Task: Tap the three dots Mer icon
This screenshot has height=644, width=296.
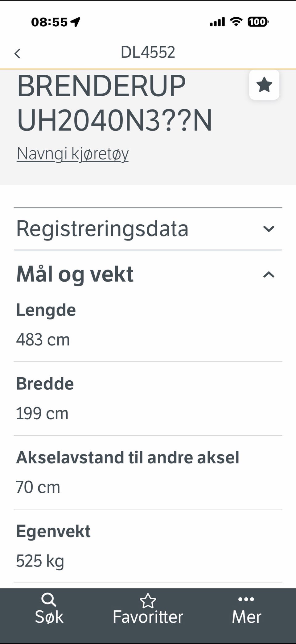Action: click(246, 599)
